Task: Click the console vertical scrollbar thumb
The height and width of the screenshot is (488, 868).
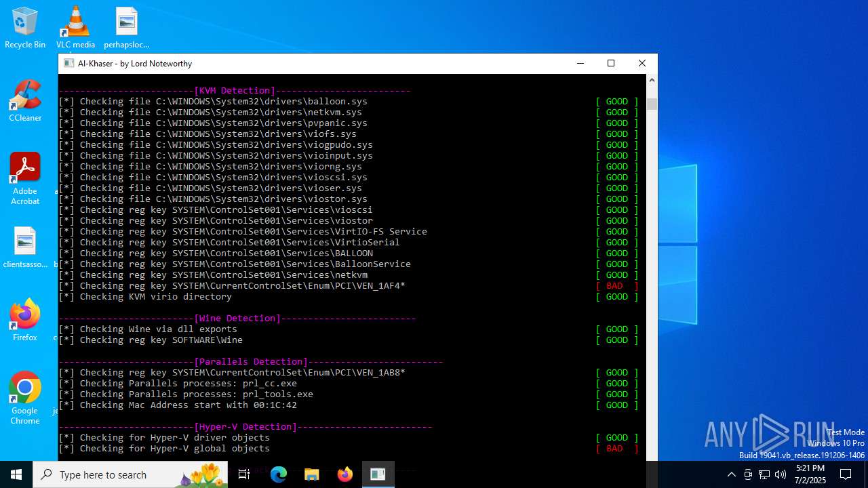Action: (x=652, y=104)
